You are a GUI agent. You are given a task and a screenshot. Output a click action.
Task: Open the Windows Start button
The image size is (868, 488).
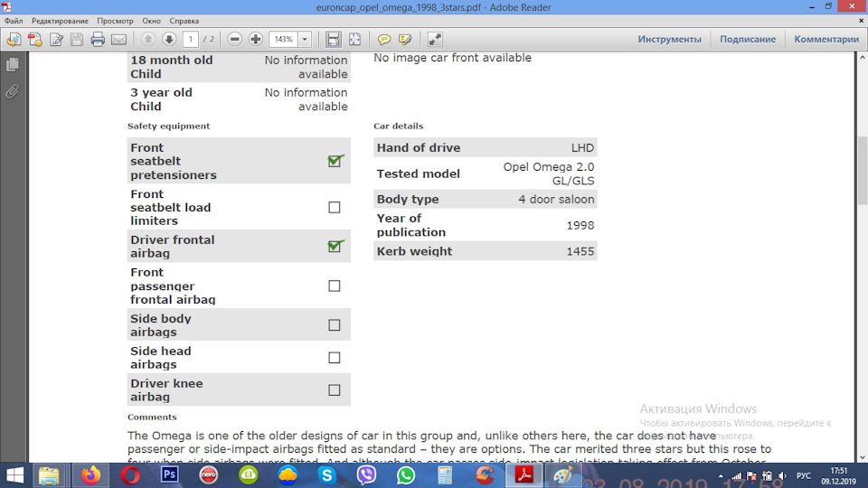(x=14, y=475)
